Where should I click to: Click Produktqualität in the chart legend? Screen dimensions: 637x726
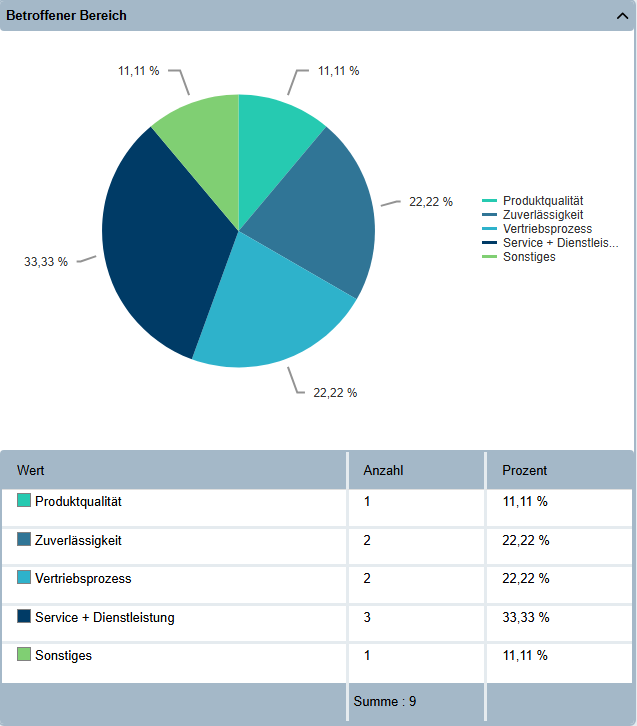point(532,201)
